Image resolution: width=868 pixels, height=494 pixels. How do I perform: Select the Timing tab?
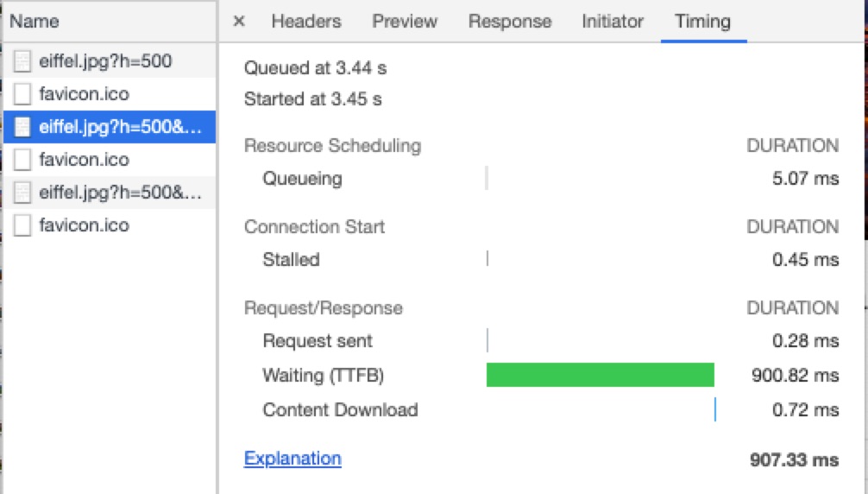pyautogui.click(x=702, y=22)
